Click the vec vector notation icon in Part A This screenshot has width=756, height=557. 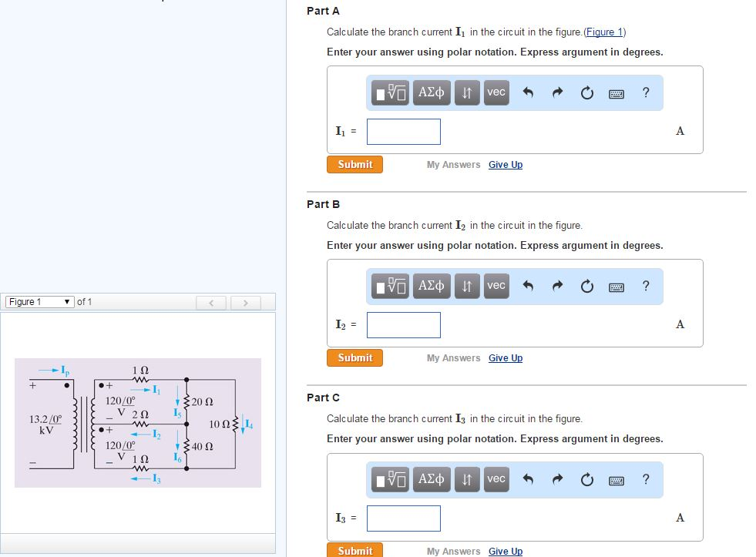click(496, 92)
